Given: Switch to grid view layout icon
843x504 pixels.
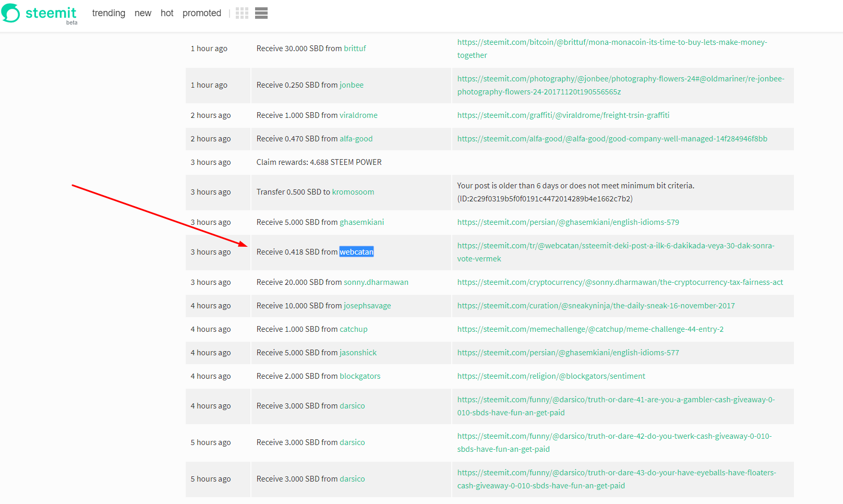Looking at the screenshot, I should pos(242,14).
